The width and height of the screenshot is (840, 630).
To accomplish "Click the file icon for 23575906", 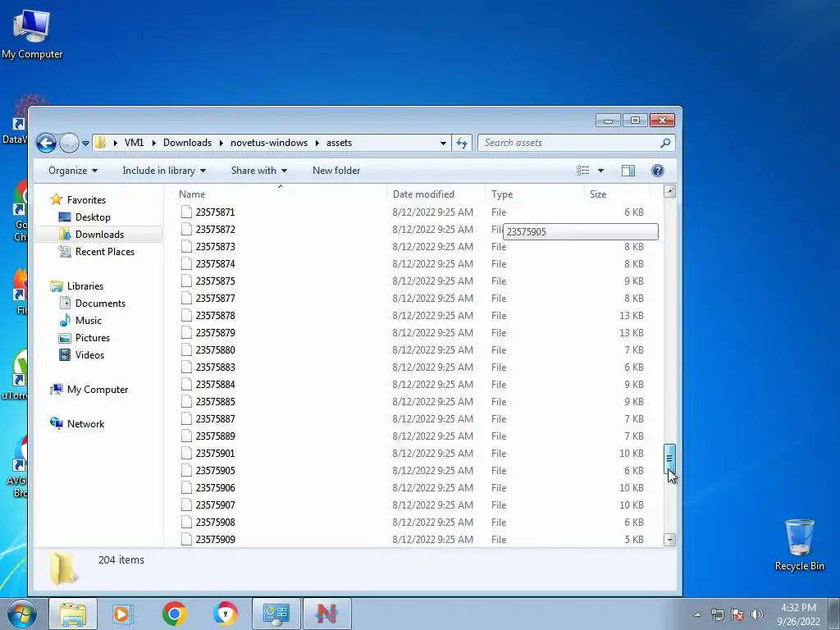I will pos(186,487).
